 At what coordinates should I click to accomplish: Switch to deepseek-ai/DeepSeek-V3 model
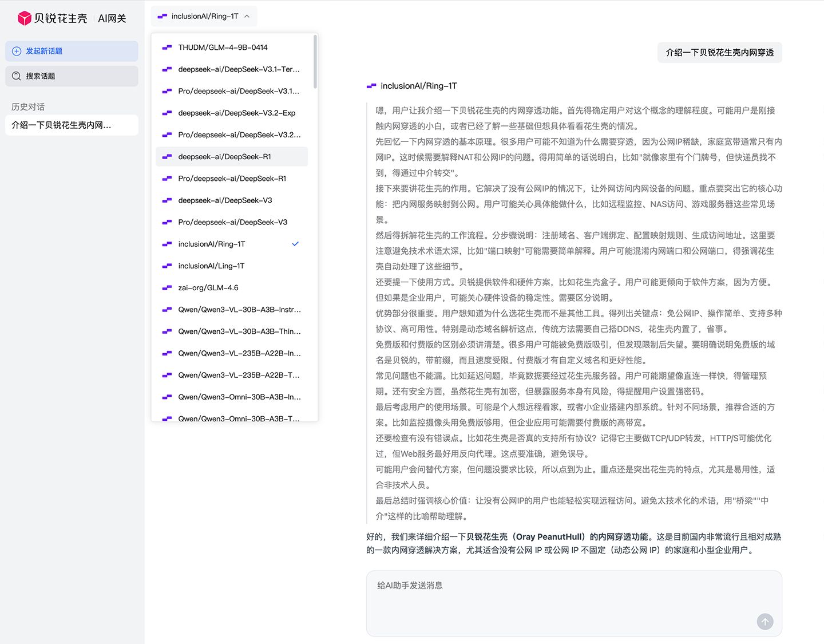pyautogui.click(x=232, y=200)
